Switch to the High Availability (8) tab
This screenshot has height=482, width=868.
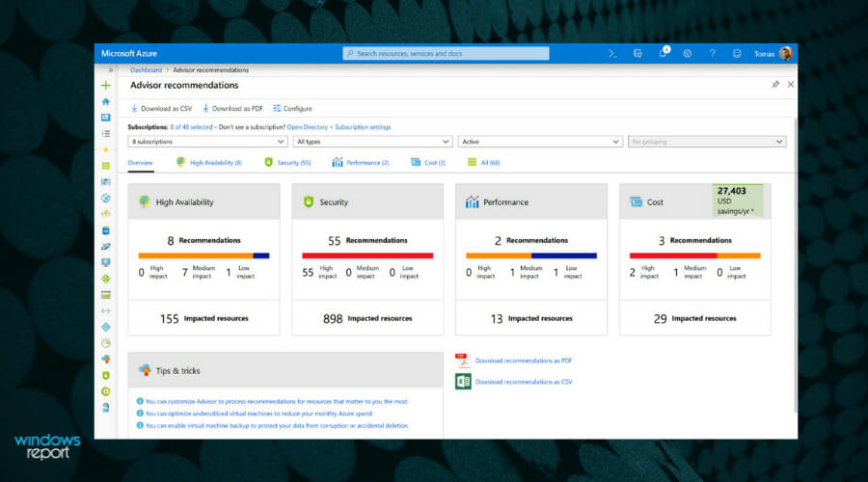click(x=208, y=162)
